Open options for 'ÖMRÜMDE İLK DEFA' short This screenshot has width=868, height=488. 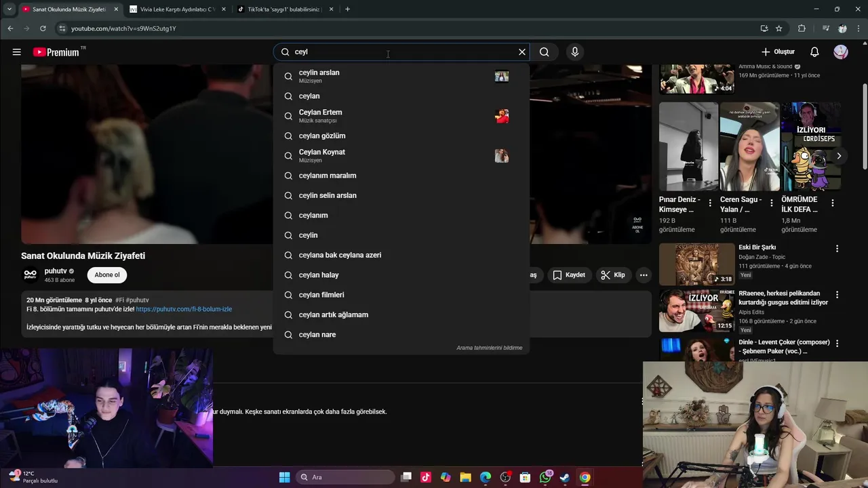coord(833,203)
